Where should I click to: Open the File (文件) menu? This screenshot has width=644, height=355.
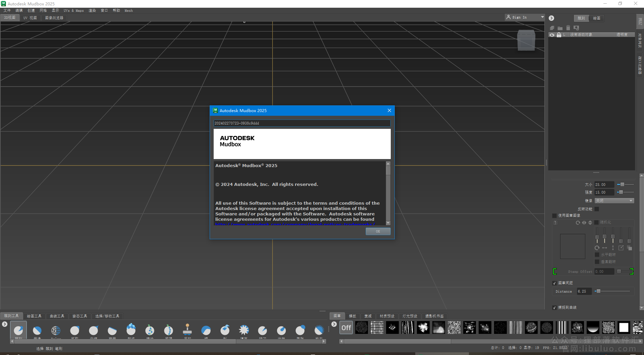pos(7,10)
